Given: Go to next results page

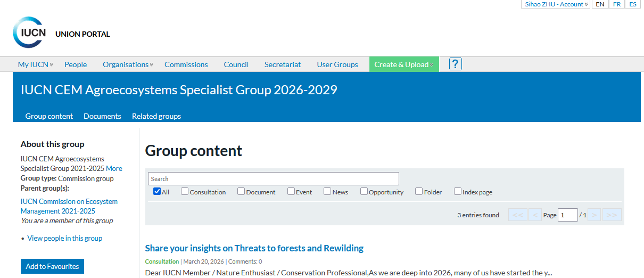Looking at the screenshot, I should 594,215.
